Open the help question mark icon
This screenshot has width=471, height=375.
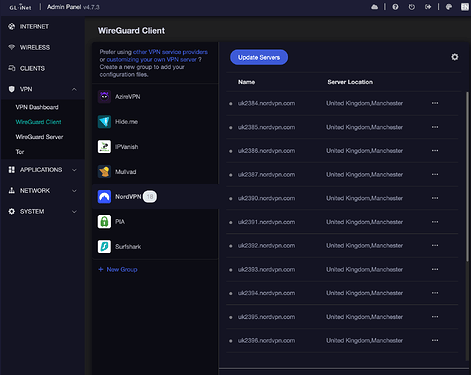pyautogui.click(x=395, y=7)
